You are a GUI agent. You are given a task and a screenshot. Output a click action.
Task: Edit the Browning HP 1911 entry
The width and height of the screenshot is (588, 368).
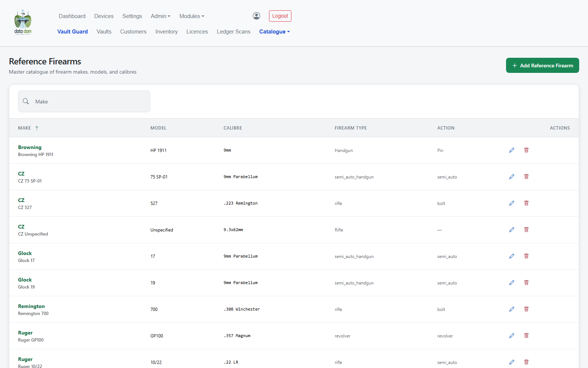(512, 150)
